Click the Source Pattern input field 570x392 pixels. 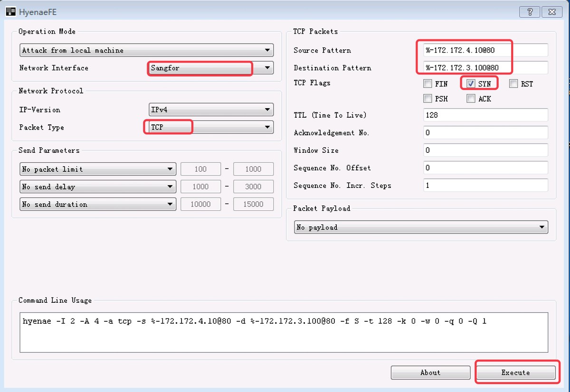tap(485, 50)
